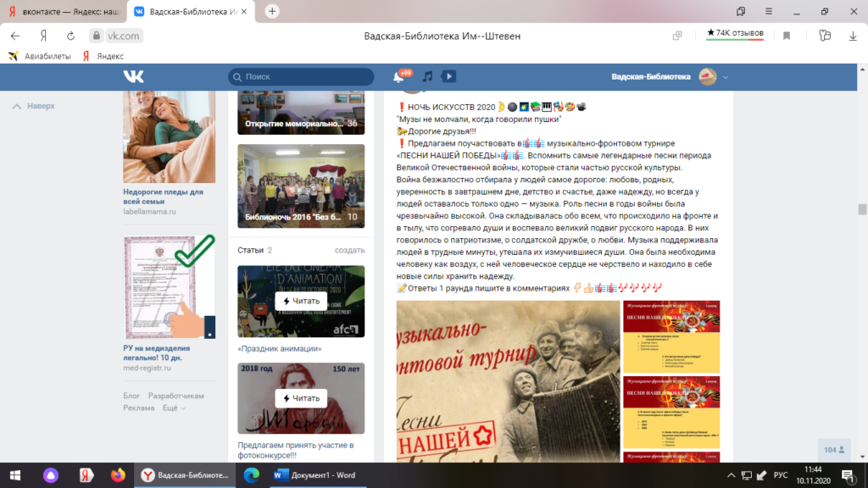Open the large tournament poster photo
This screenshot has width=868, height=488.
[x=509, y=381]
